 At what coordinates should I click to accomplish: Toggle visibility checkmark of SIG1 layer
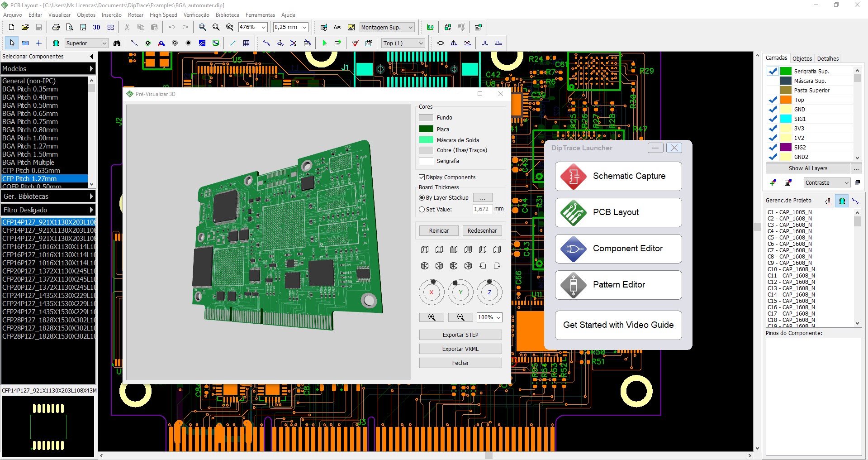[773, 119]
